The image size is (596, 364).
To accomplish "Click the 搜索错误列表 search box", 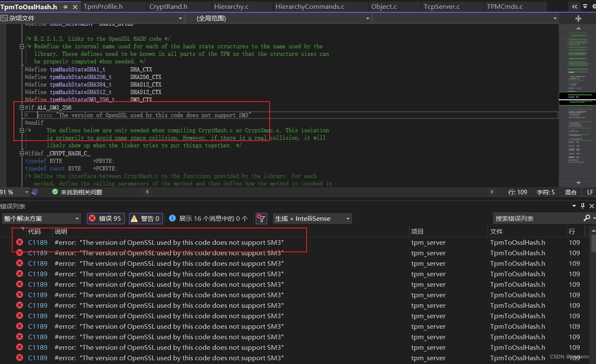I will 538,218.
